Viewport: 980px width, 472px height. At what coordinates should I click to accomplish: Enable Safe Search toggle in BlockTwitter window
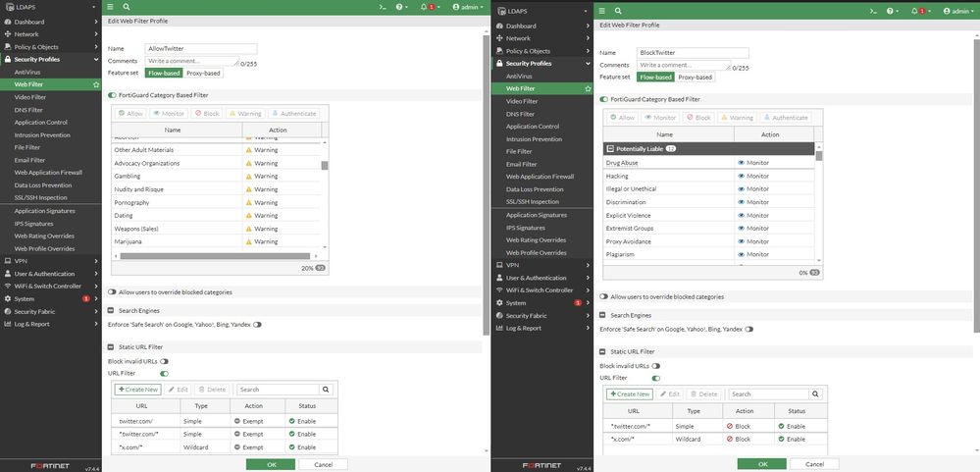point(748,329)
